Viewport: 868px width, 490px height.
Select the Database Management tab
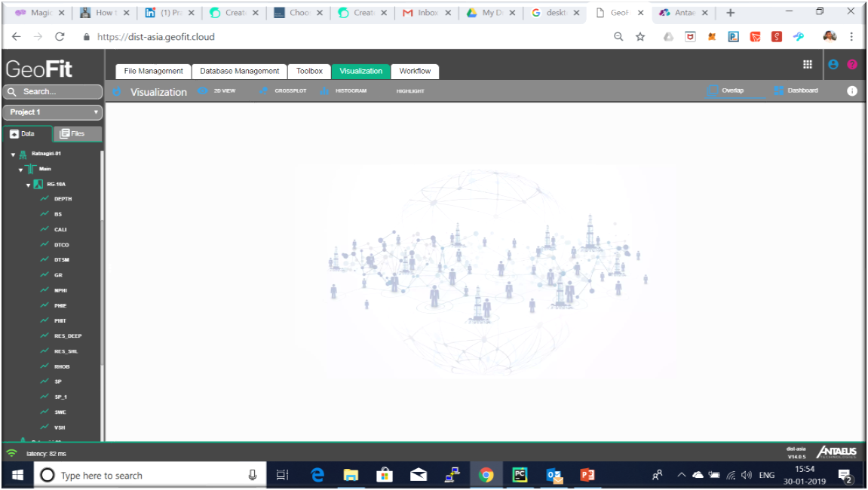[x=239, y=72]
